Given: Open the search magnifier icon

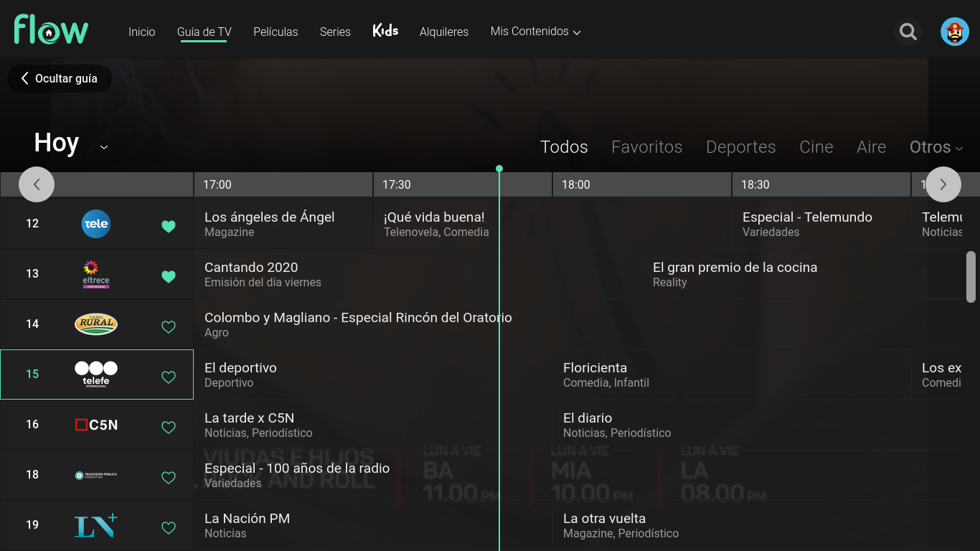Looking at the screenshot, I should pyautogui.click(x=908, y=32).
